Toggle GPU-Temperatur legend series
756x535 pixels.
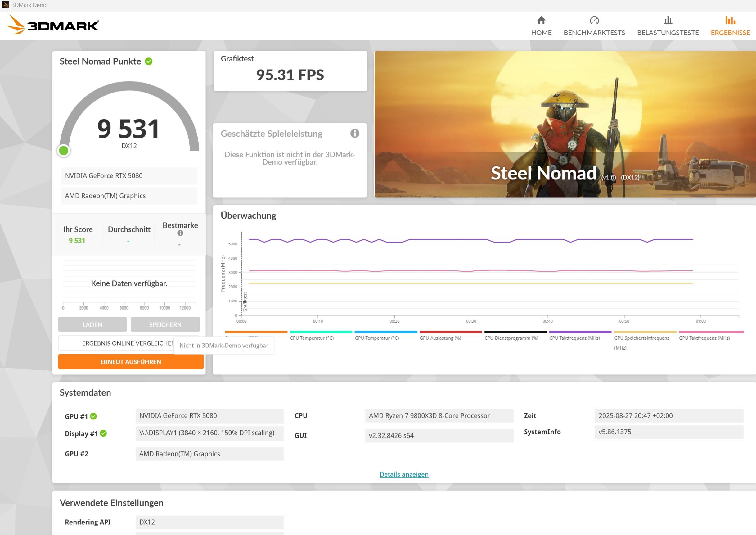tap(377, 338)
